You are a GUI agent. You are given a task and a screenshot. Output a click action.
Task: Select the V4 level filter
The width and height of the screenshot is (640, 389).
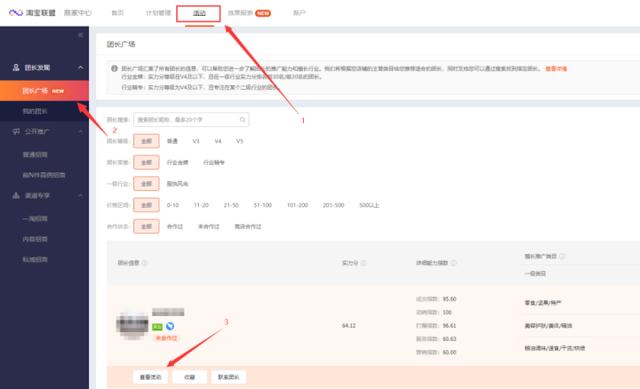coord(218,141)
